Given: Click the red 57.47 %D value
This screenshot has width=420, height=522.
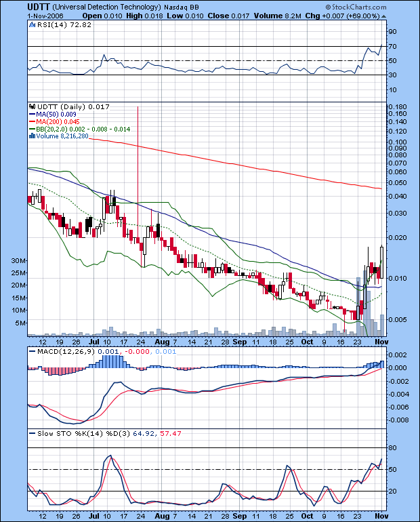Looking at the screenshot, I should (x=171, y=433).
